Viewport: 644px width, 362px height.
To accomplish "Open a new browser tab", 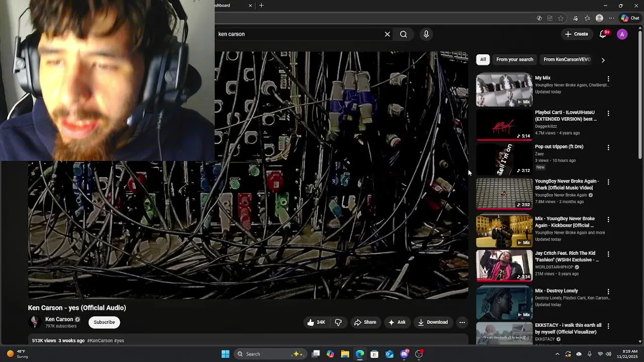I will coord(261,6).
